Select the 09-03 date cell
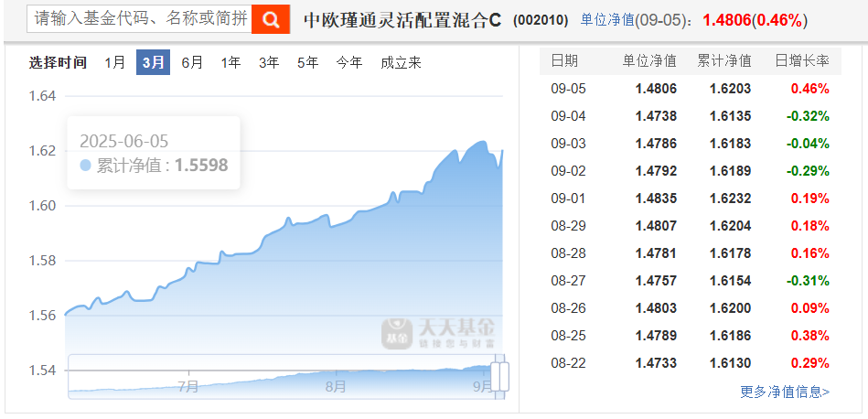This screenshot has width=868, height=419. (569, 144)
